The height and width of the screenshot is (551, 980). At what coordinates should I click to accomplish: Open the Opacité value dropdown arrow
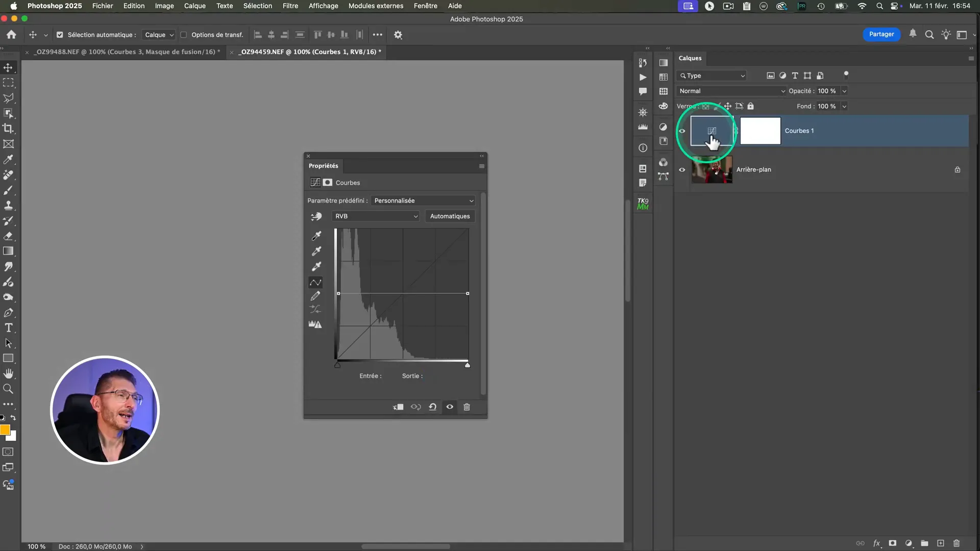[x=844, y=91]
